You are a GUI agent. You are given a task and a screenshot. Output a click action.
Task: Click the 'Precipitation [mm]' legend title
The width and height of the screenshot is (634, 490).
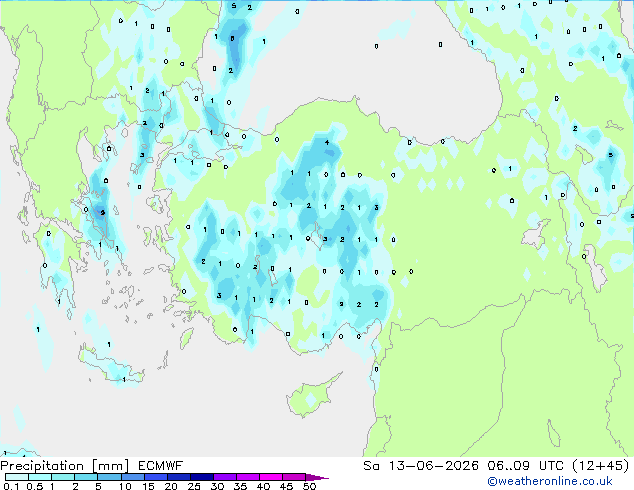pos(65,466)
